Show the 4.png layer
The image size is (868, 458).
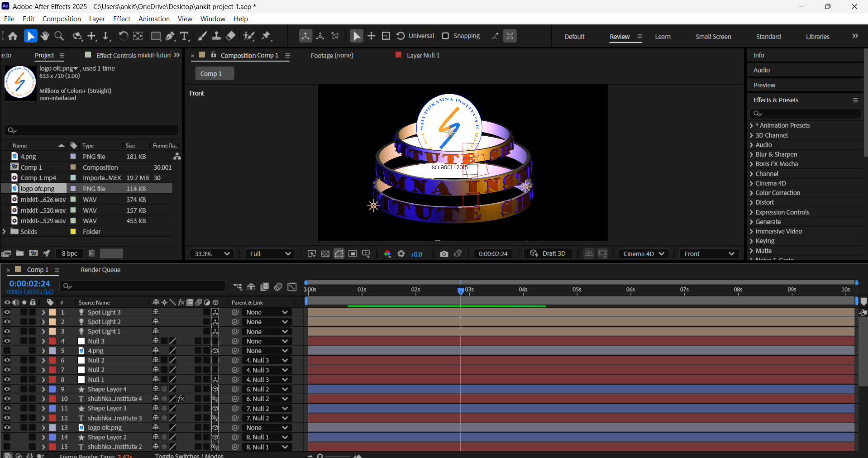click(7, 351)
